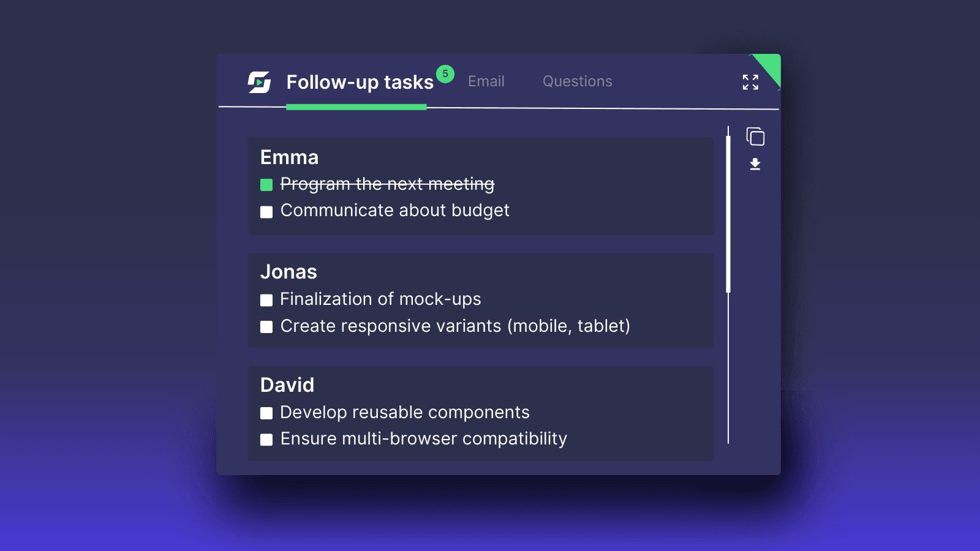This screenshot has height=551, width=980.
Task: Open the Questions tab
Action: point(577,81)
